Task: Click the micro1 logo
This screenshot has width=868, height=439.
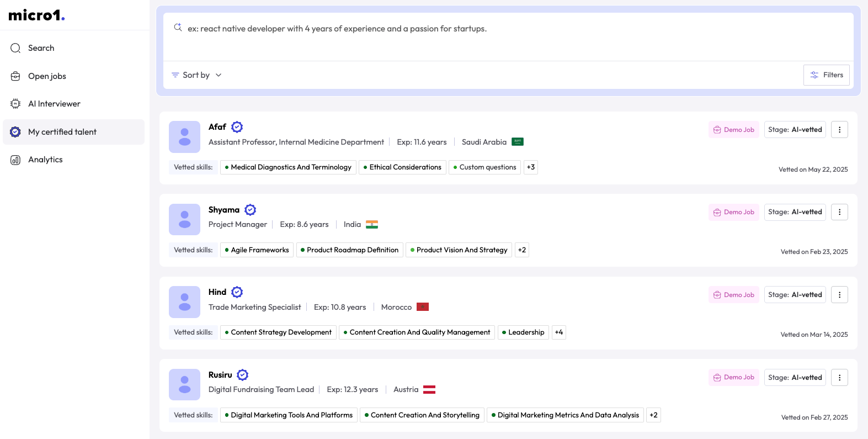Action: (x=36, y=15)
